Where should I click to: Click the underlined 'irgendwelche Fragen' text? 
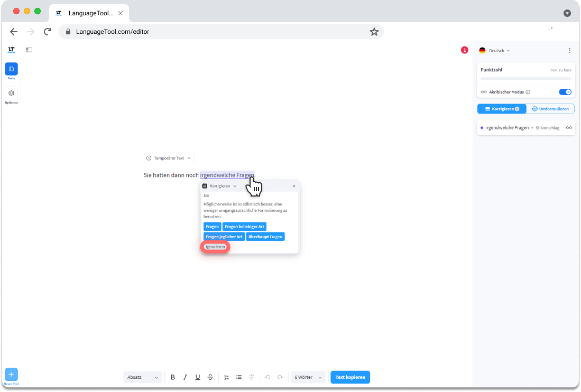(227, 175)
